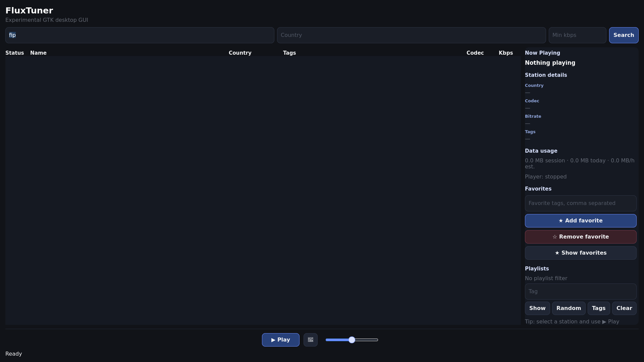Click Show favorites

coord(581,253)
